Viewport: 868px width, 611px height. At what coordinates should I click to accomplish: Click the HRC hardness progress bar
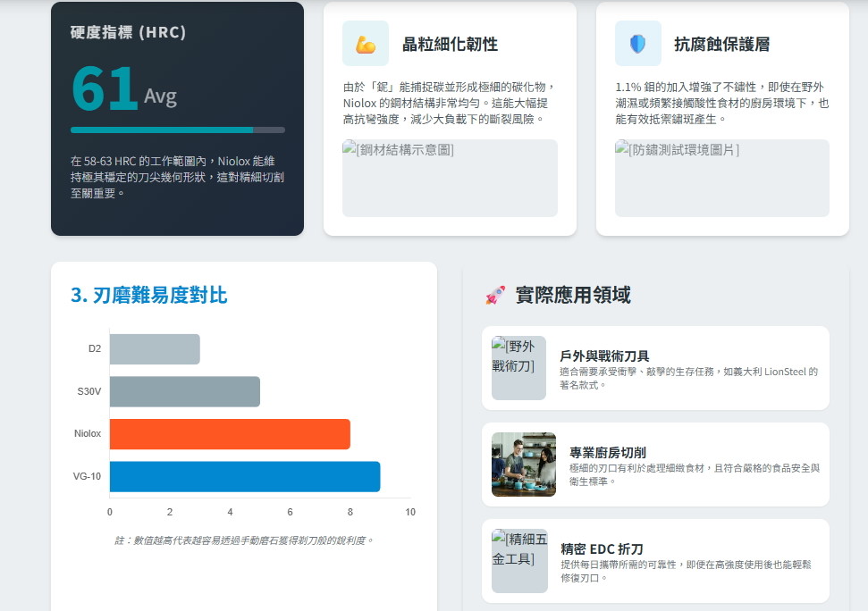click(177, 130)
